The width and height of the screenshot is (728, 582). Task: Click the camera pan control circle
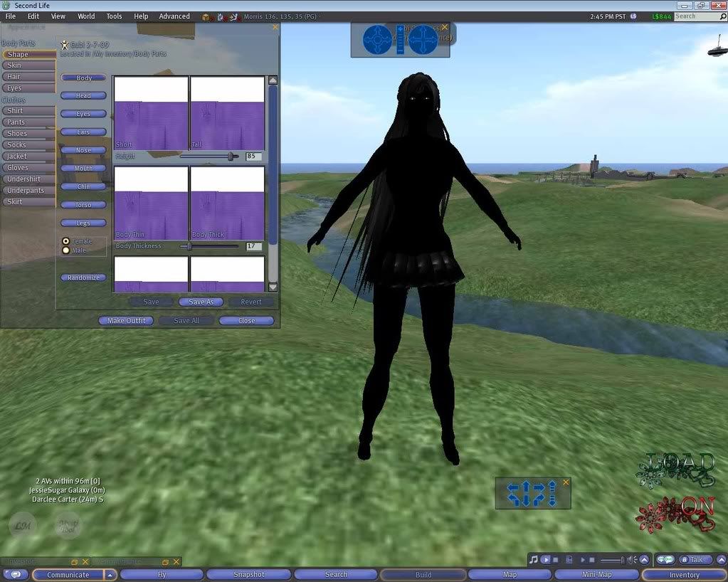[423, 40]
